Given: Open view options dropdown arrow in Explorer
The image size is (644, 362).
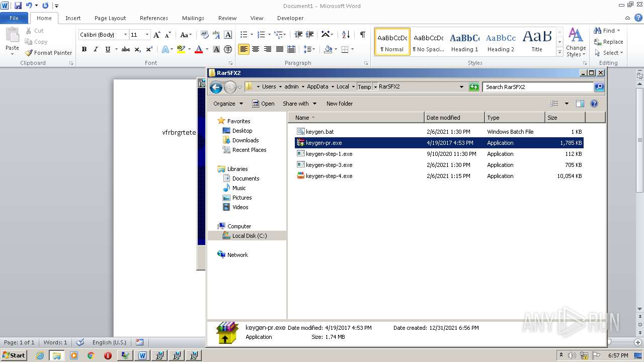Looking at the screenshot, I should pos(567,104).
